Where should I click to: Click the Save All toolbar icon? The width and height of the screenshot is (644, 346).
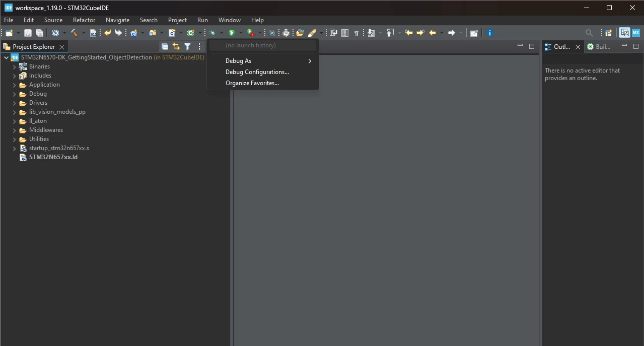click(39, 33)
